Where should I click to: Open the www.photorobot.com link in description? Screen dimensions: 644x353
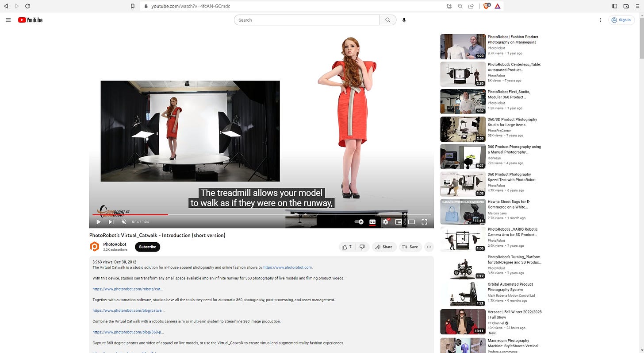(x=287, y=268)
